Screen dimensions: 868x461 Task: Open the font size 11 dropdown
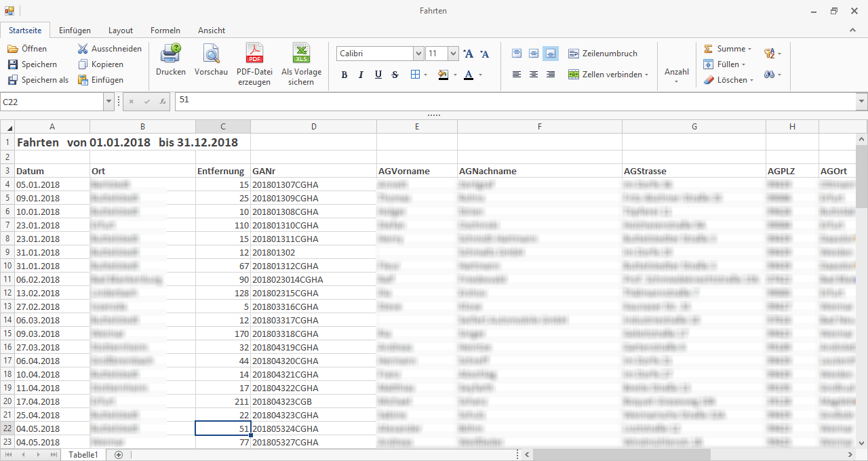click(453, 54)
